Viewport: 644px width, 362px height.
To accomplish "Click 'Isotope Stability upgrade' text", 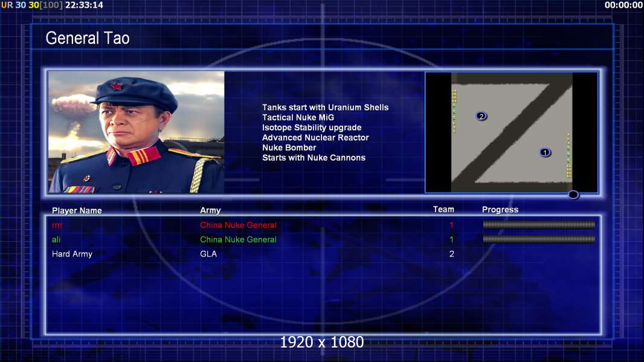I will [x=312, y=127].
